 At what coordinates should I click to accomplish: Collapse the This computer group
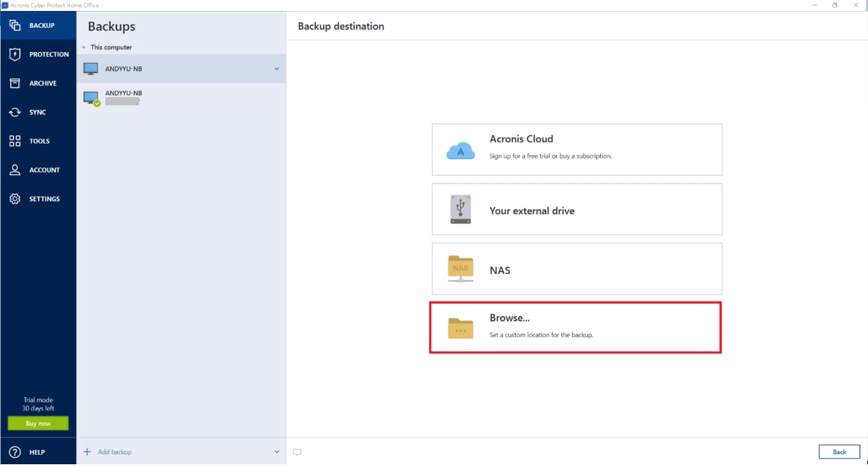tap(84, 47)
